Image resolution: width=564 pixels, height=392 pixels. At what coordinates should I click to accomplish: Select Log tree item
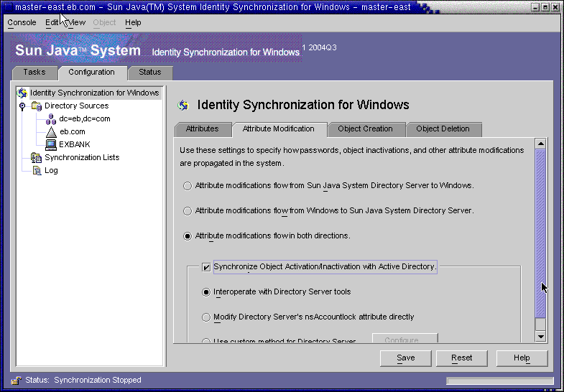pos(51,171)
